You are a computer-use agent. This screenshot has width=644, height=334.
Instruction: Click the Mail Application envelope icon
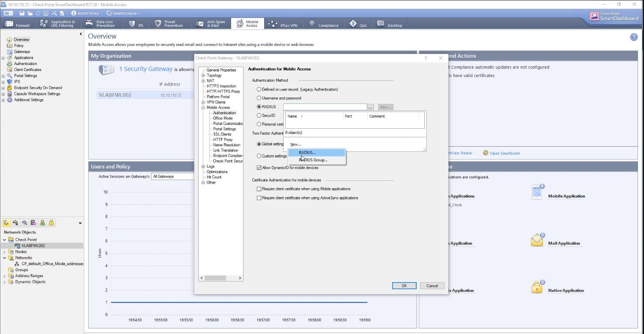(x=537, y=240)
